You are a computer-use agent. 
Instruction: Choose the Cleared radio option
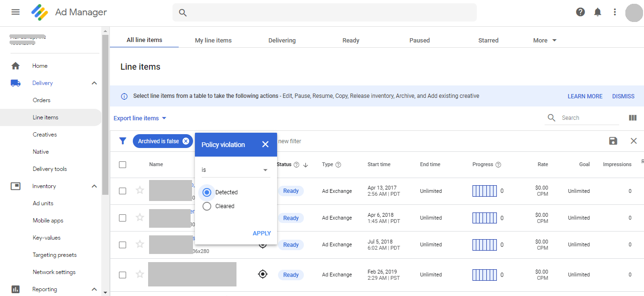[207, 206]
